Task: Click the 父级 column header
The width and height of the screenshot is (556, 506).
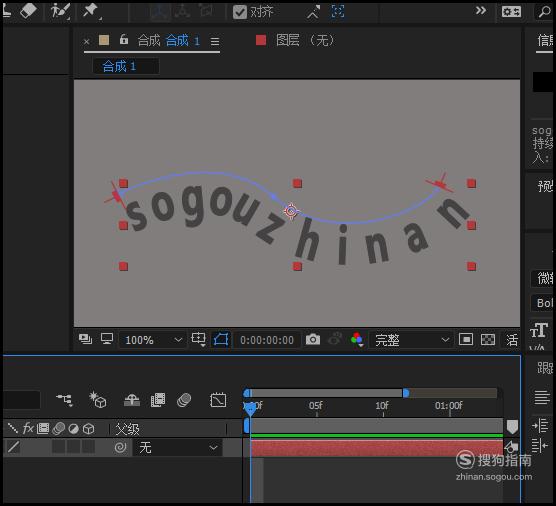Action: click(x=127, y=429)
